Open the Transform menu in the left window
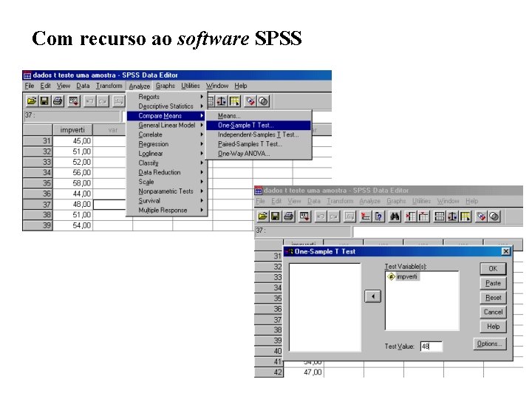The width and height of the screenshot is (532, 399). click(x=109, y=86)
